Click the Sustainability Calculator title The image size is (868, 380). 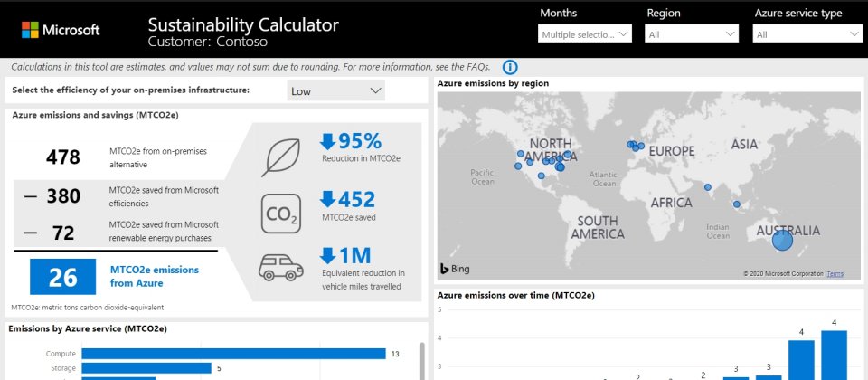pyautogui.click(x=243, y=25)
